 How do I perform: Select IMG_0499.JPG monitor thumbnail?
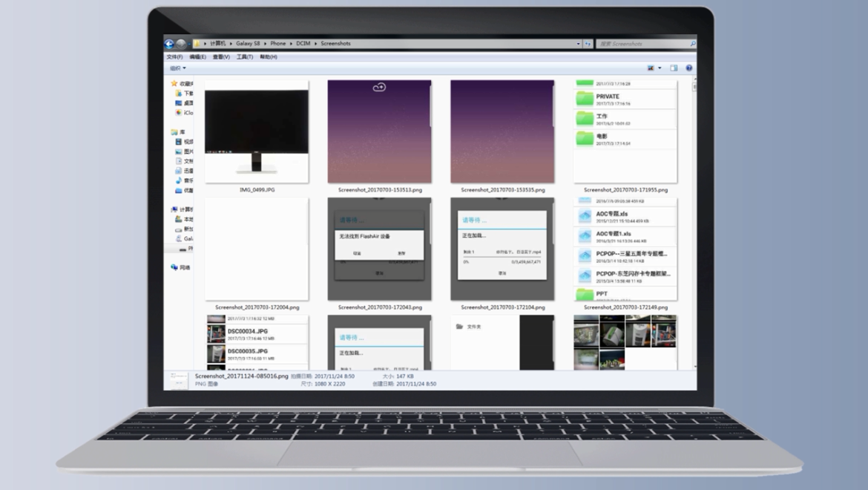[257, 131]
